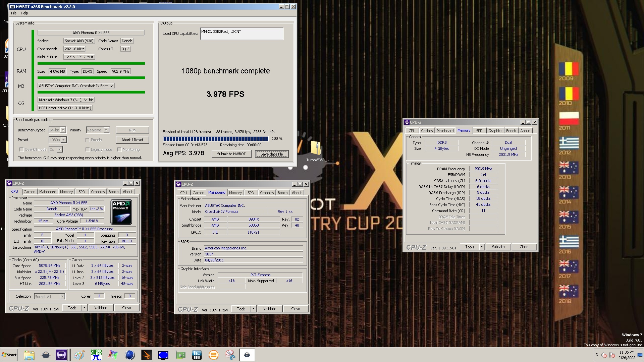Screen dimensions: 644x362
Task: Click the '3.978 FPS' result text
Action: coord(225,94)
